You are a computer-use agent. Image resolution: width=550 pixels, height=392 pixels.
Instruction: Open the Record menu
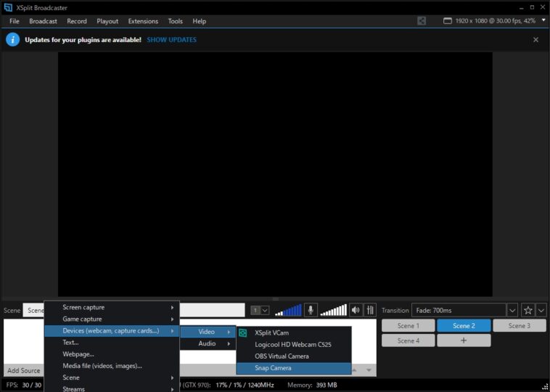tap(77, 21)
